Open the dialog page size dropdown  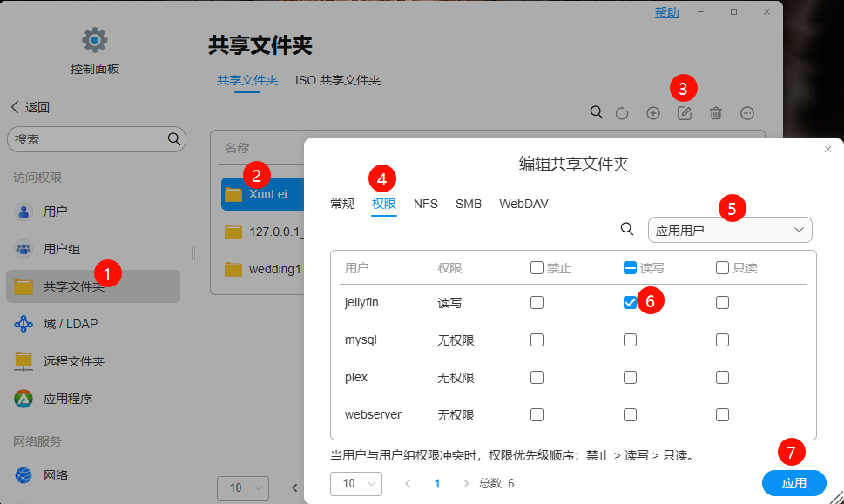pos(356,484)
